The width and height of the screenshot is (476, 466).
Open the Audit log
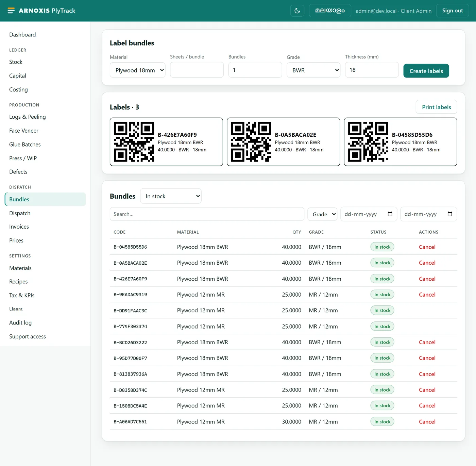pos(20,322)
